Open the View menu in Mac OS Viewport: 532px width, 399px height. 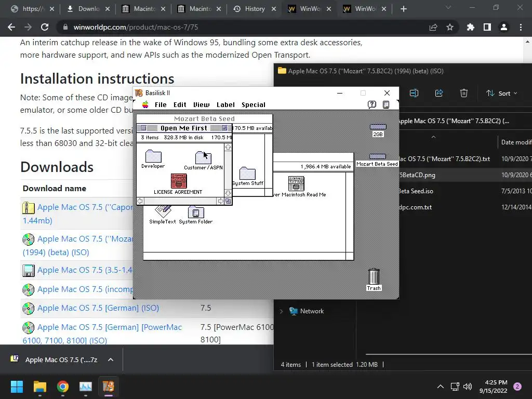tap(201, 105)
